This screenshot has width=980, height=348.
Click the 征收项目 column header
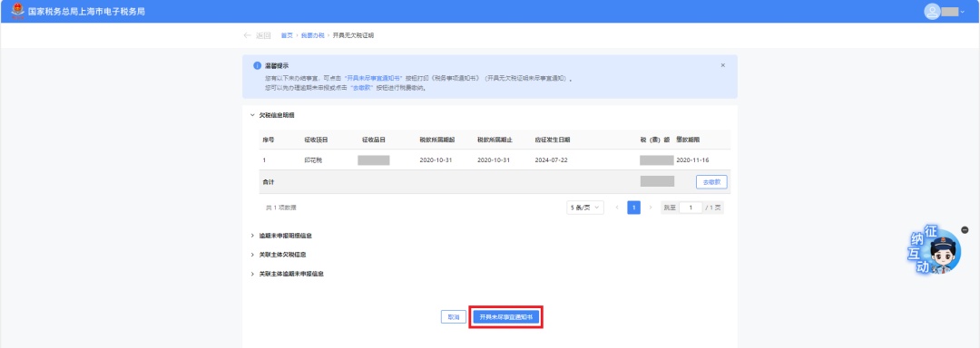coord(317,140)
